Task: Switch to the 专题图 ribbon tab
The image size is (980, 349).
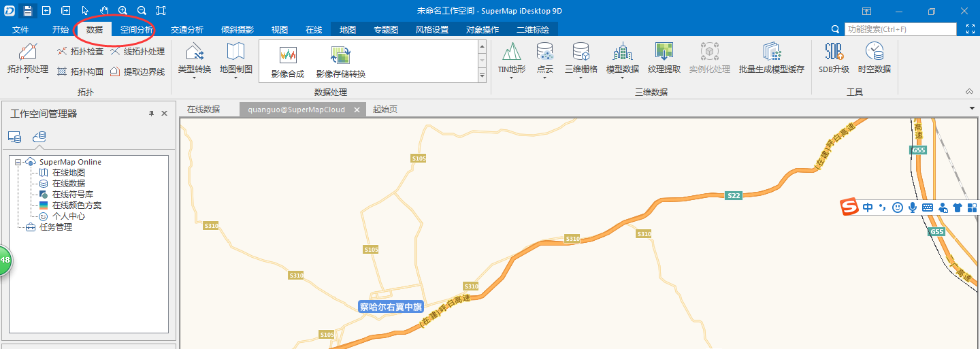Action: point(386,29)
